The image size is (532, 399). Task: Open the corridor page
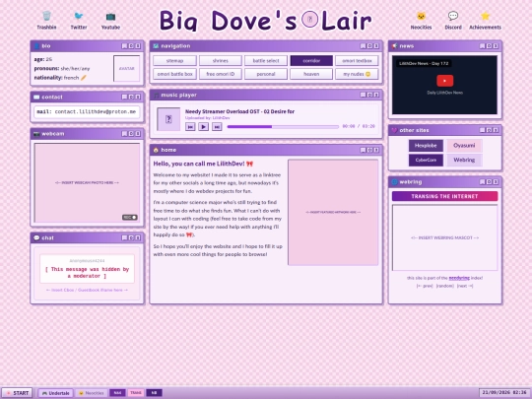coord(311,61)
